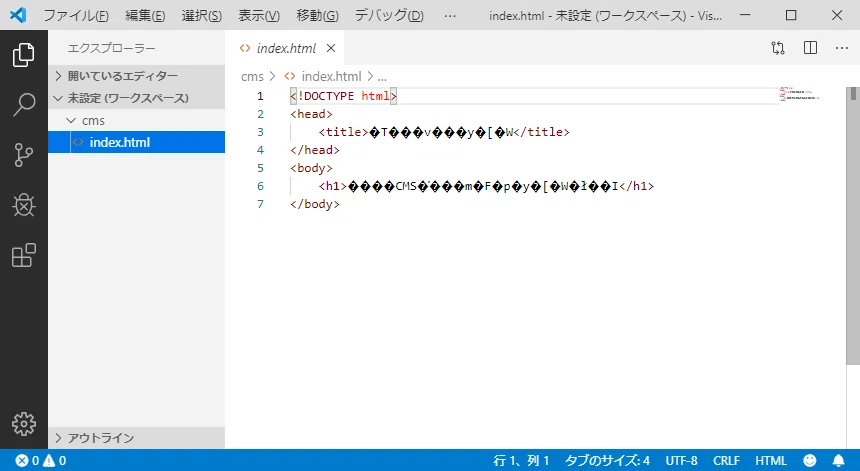860x471 pixels.
Task: Click the index.html breadcrumb segment
Action: pos(331,76)
